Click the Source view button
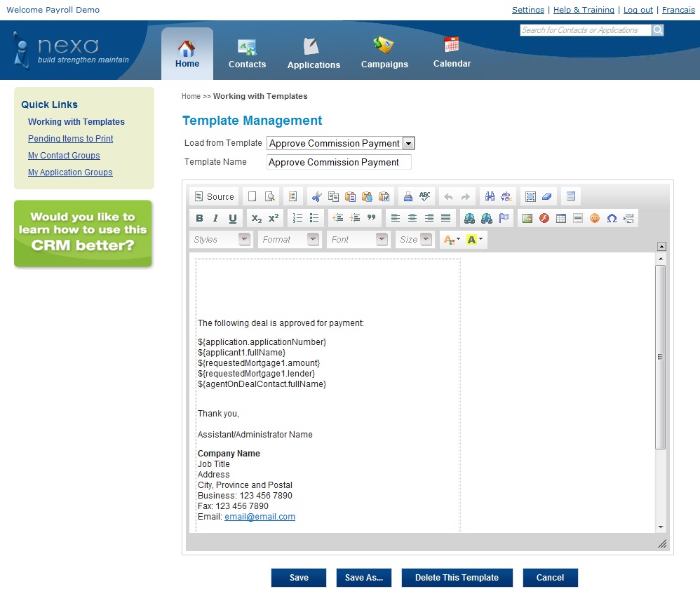700x603 pixels. pos(215,196)
